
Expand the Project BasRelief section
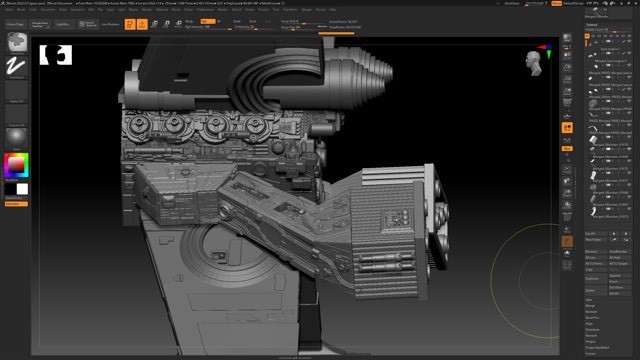597,347
